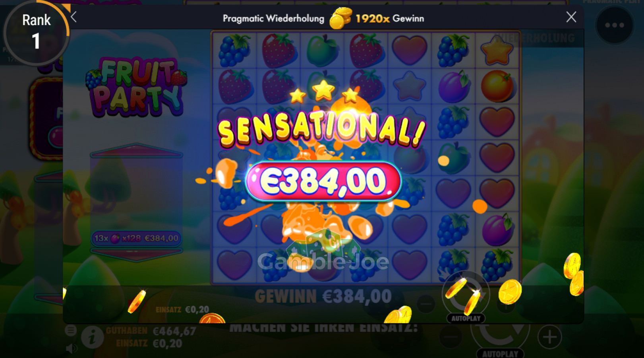Screen dimensions: 644x358
Task: Click the orange fruit symbol on the grid
Action: [497, 86]
